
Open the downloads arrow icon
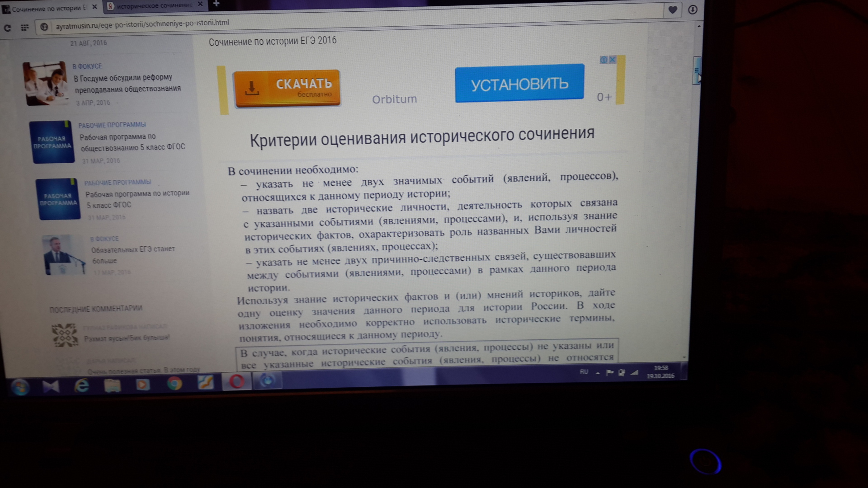[x=693, y=9]
